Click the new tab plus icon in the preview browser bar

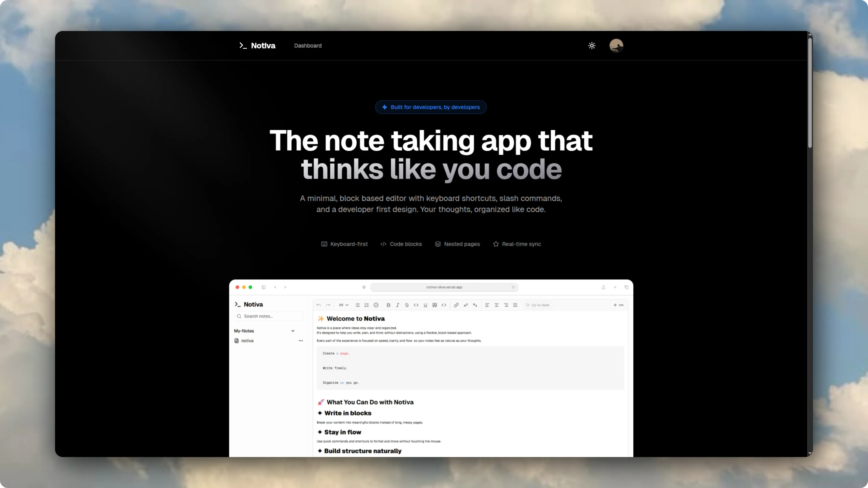pyautogui.click(x=615, y=287)
